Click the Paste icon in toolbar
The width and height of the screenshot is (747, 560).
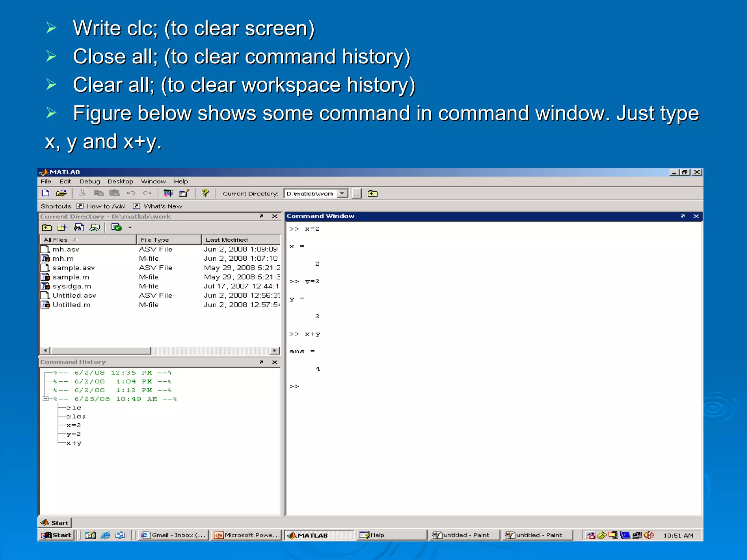(x=115, y=193)
